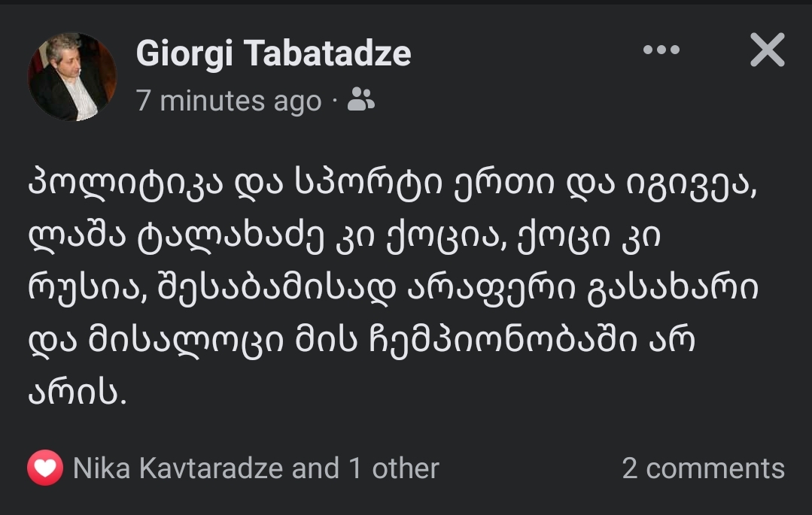The width and height of the screenshot is (812, 515).
Task: Click the word 'პოლიტიკა' in the post
Action: pos(126,183)
